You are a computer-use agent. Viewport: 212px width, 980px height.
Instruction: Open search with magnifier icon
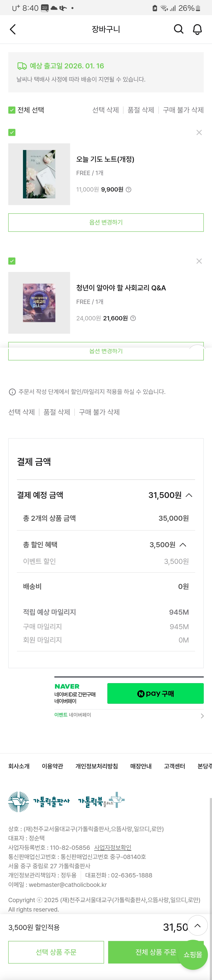[178, 29]
